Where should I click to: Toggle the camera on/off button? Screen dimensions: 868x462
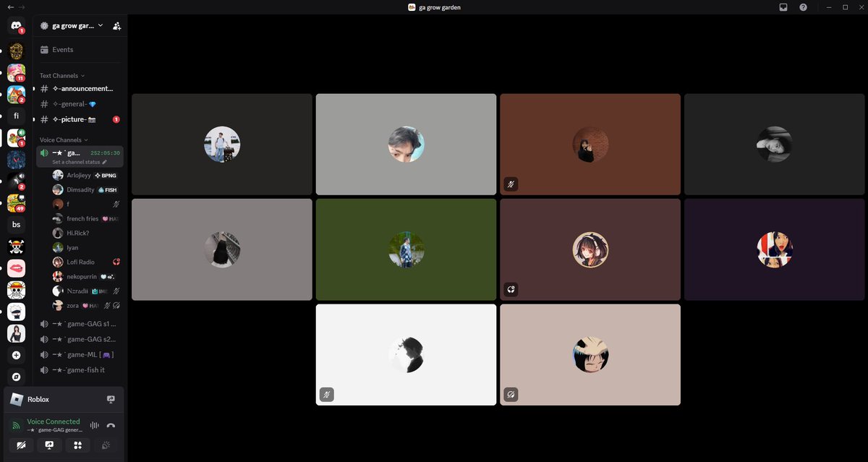(x=20, y=445)
